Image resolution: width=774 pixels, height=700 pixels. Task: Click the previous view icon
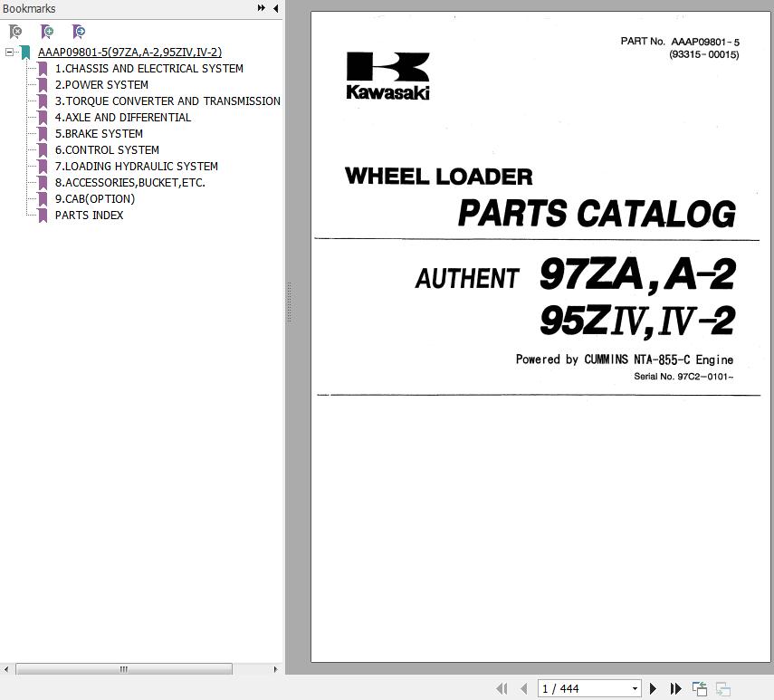(700, 688)
